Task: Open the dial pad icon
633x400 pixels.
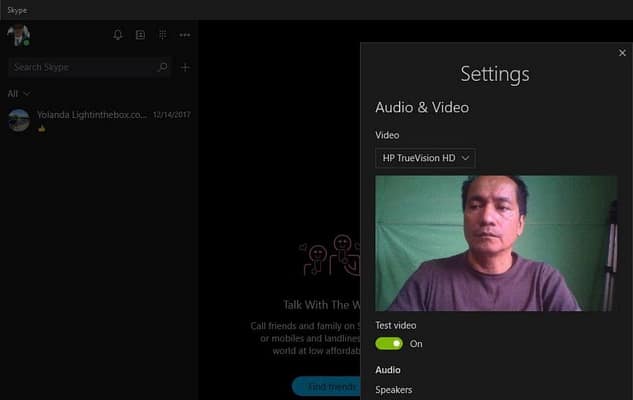Action: (x=163, y=35)
